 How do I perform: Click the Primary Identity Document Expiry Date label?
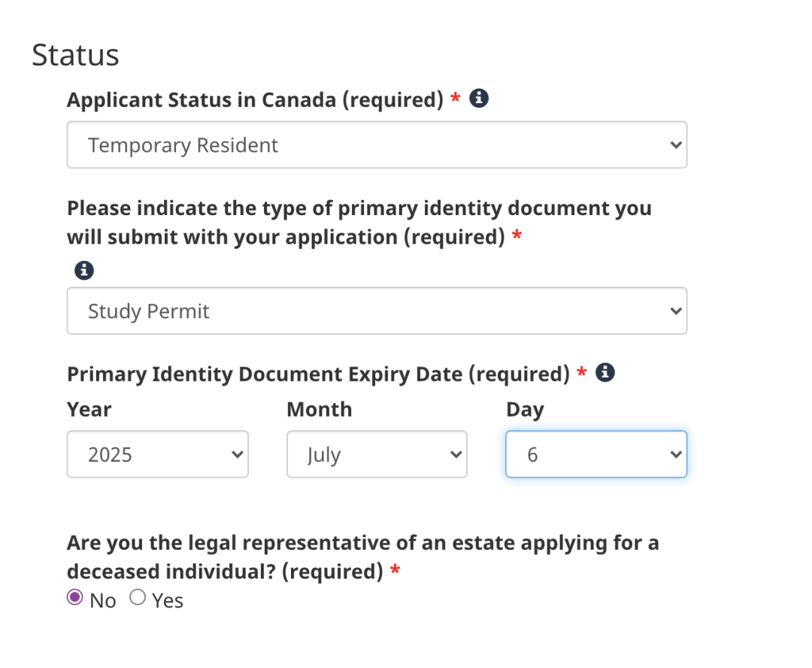click(319, 374)
